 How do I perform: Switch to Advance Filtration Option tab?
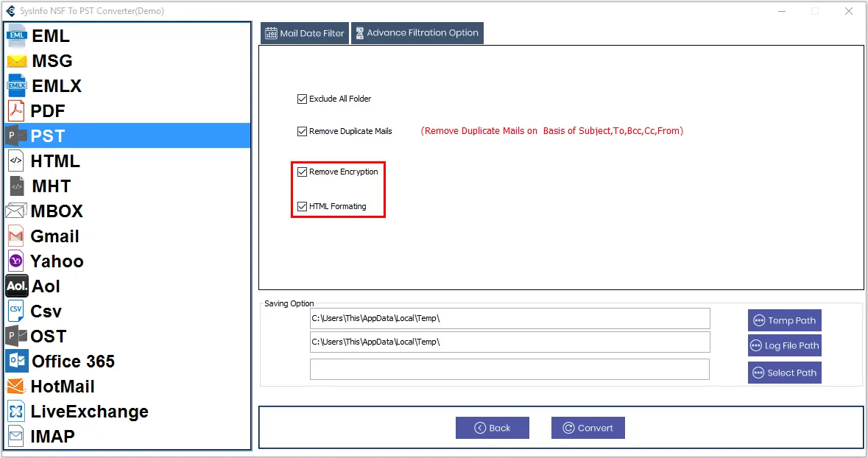click(417, 33)
